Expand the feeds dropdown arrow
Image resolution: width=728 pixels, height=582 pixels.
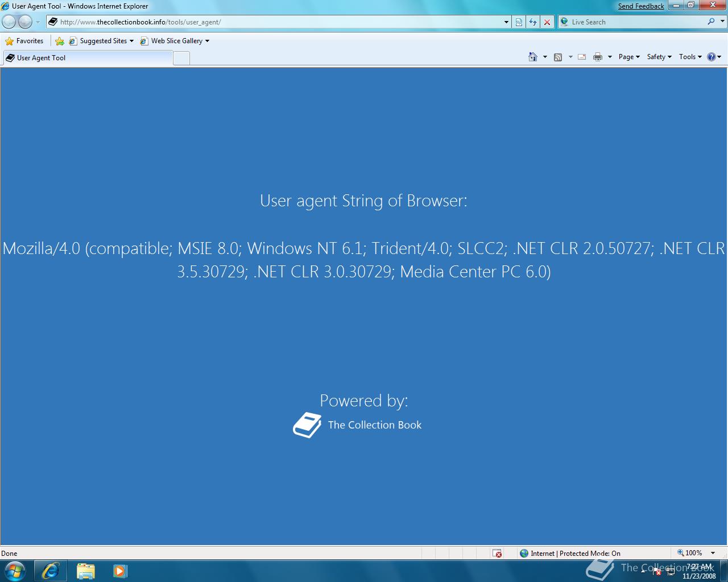click(570, 57)
